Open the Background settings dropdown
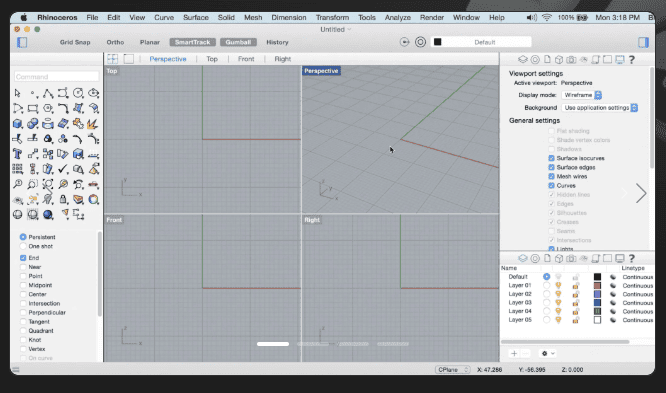The height and width of the screenshot is (393, 666). pyautogui.click(x=600, y=108)
